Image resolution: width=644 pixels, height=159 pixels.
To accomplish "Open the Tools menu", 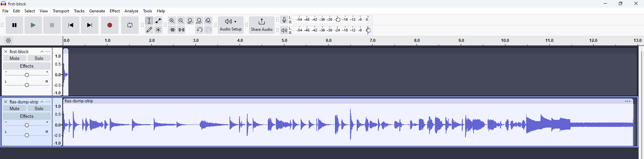I will click(x=147, y=11).
